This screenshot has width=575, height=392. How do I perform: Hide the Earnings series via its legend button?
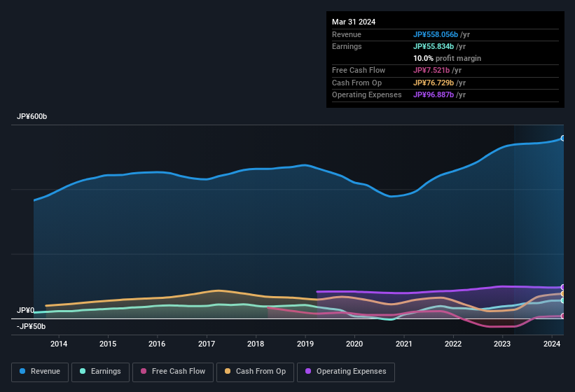[99, 371]
